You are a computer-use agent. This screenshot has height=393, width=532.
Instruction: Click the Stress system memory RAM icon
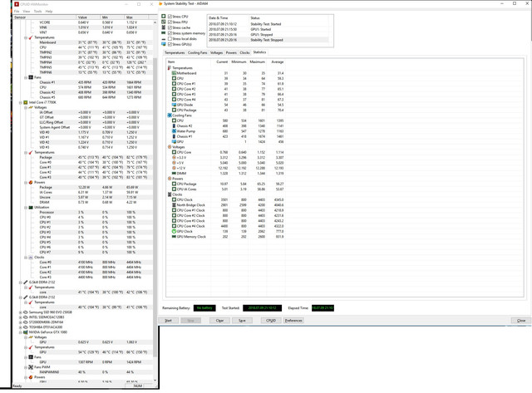pyautogui.click(x=164, y=33)
